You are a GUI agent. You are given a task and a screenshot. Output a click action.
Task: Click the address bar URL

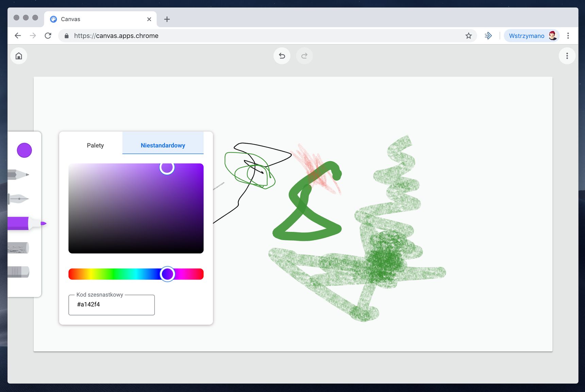116,36
